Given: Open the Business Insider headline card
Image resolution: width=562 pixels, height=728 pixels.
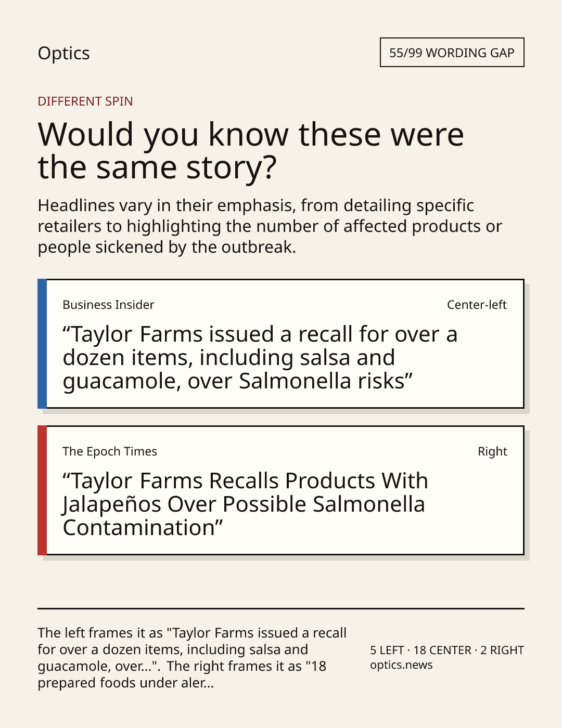Looking at the screenshot, I should 280,344.
